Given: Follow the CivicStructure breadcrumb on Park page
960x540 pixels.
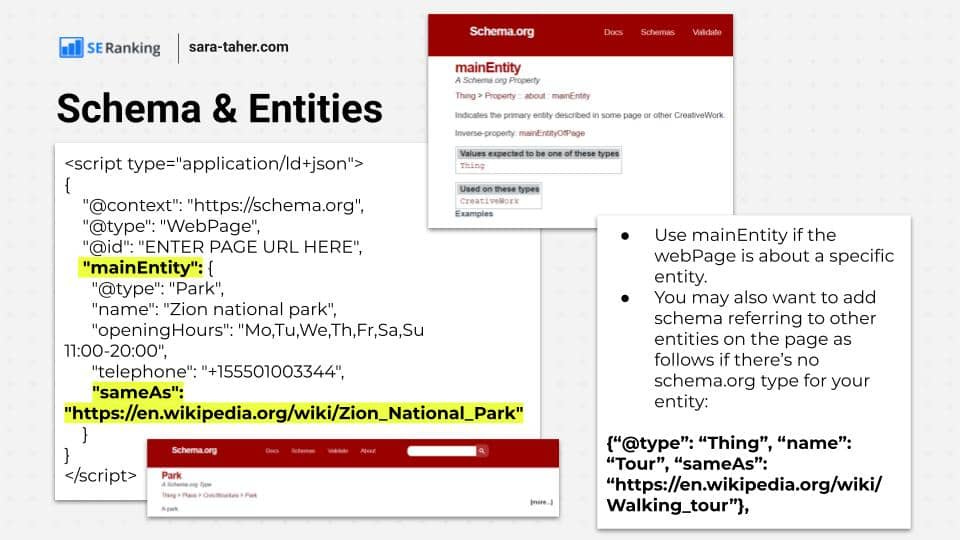Looking at the screenshot, I should click(220, 495).
